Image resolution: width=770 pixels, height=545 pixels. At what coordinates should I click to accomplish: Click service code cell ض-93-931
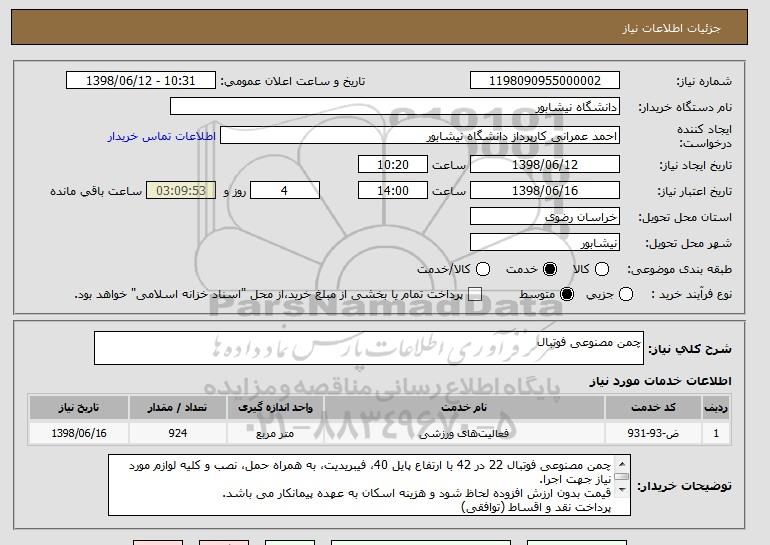(x=653, y=433)
